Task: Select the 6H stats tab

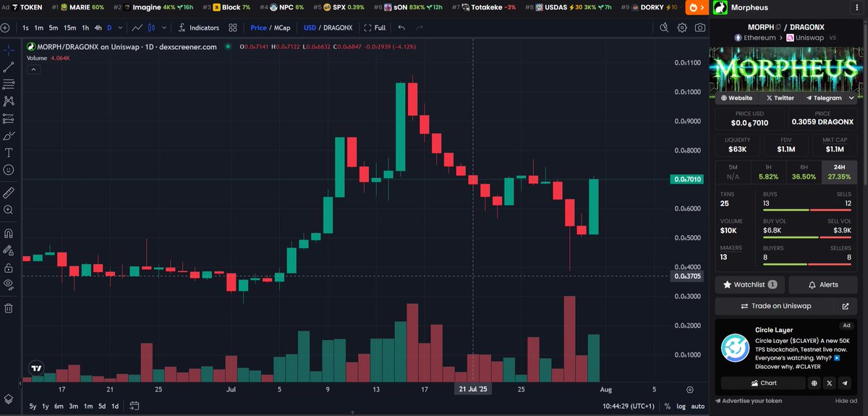Action: point(804,171)
